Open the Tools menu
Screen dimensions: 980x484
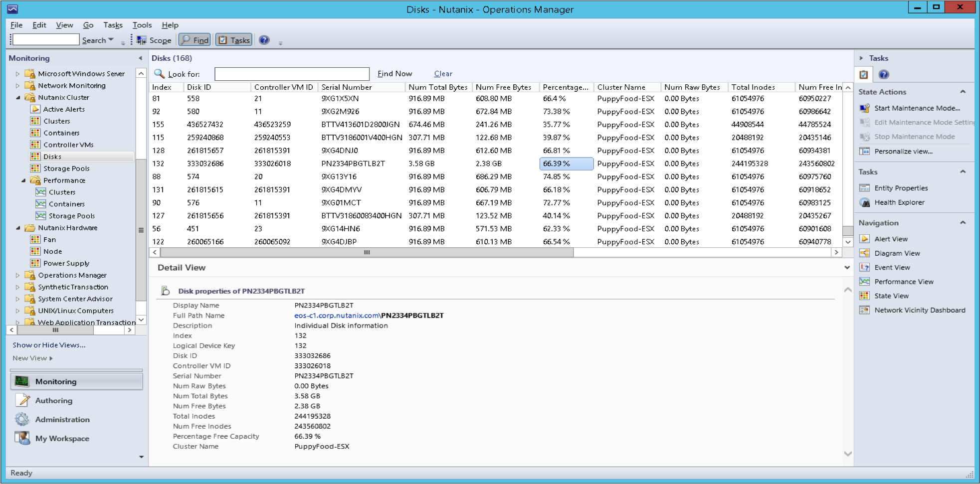coord(142,25)
